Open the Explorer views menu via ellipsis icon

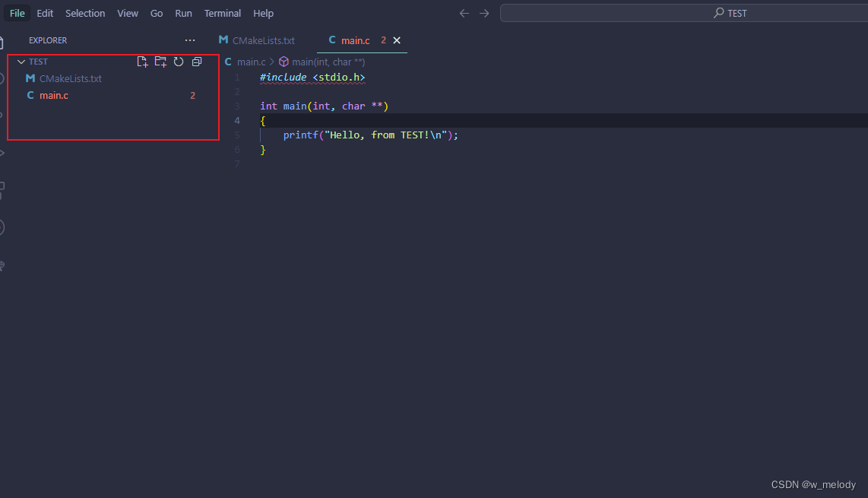click(x=189, y=40)
